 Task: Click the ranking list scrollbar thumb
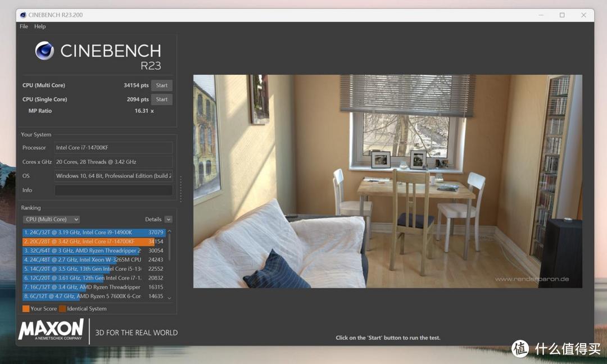coord(169,247)
